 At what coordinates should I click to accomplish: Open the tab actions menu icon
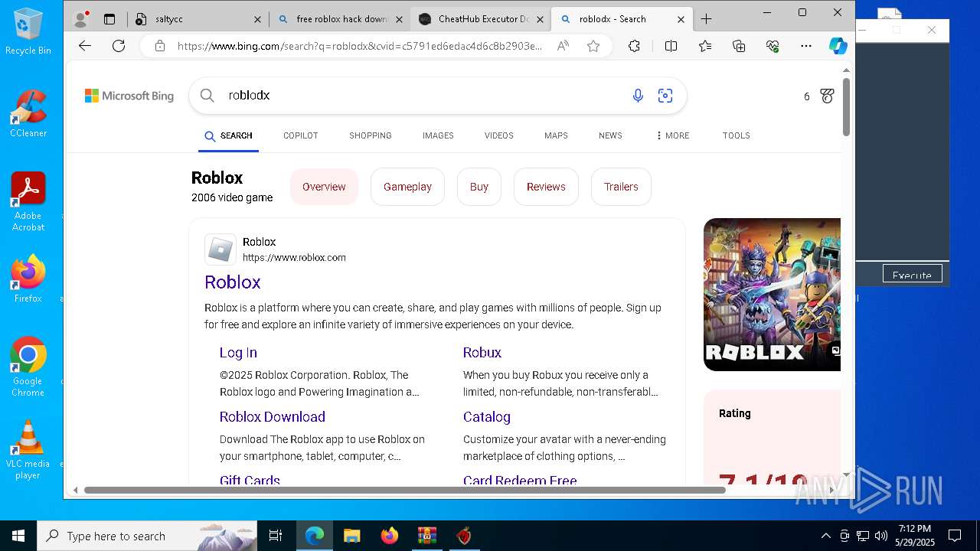pyautogui.click(x=109, y=19)
